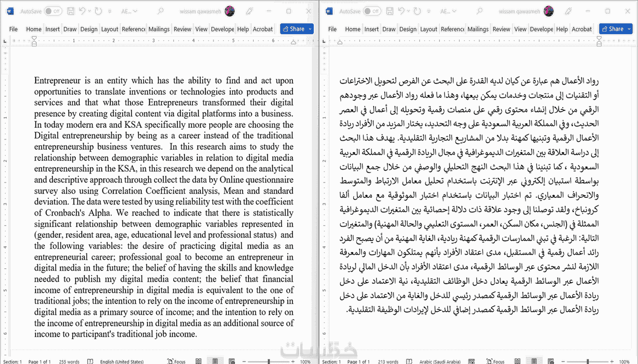Screen dimensions: 638x364
Task: Click the 255 words count in status bar
Action: [69, 361]
